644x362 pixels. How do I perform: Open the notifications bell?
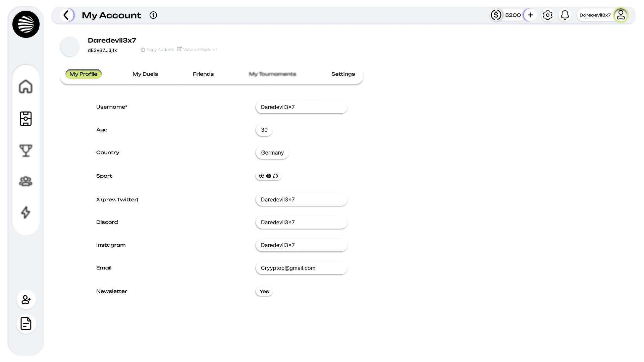[x=565, y=15]
